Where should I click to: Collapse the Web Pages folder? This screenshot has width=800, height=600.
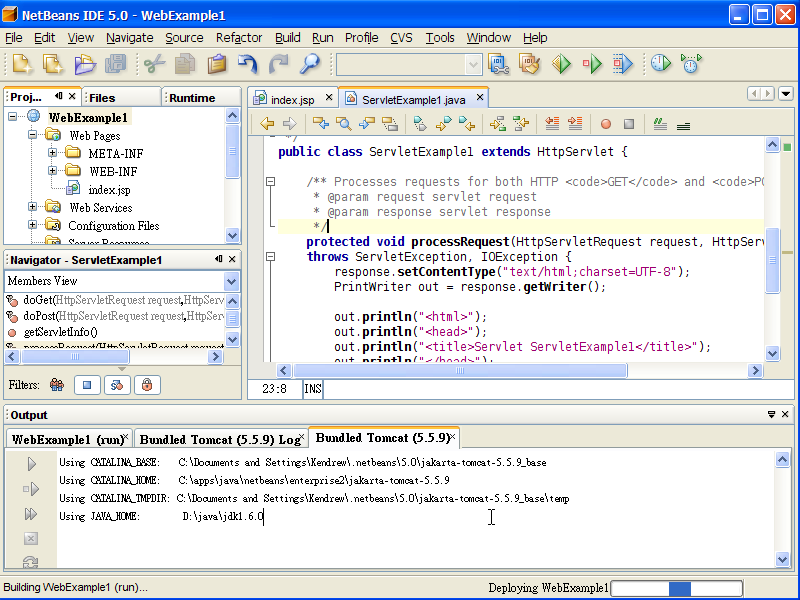[33, 135]
